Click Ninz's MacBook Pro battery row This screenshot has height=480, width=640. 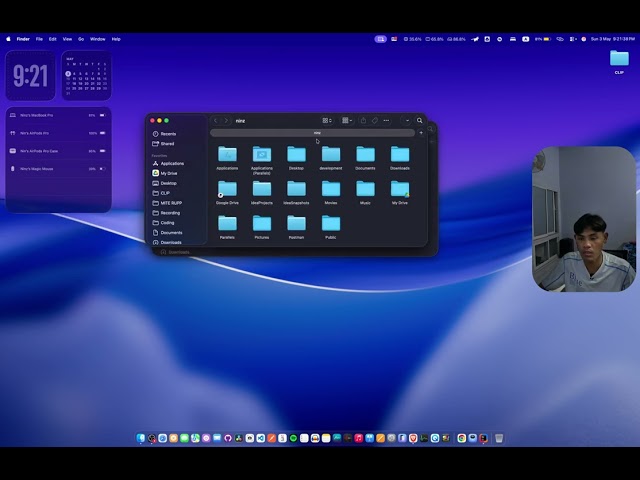coord(58,116)
